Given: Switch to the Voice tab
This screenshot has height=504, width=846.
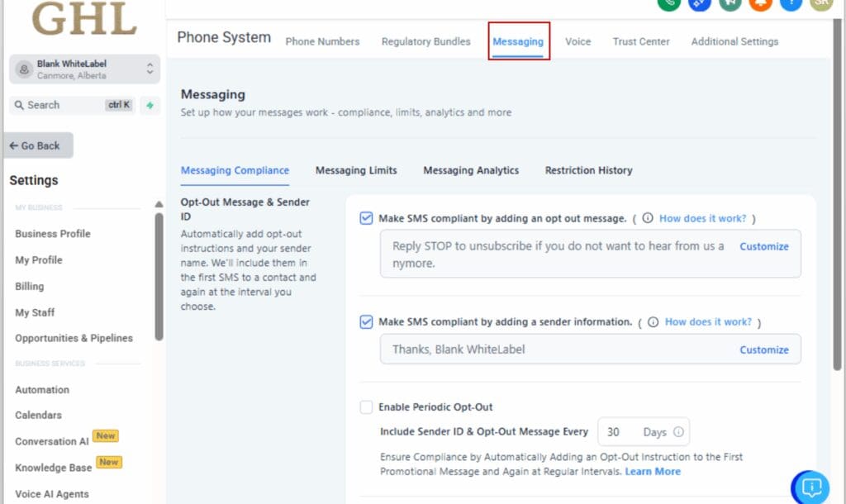Looking at the screenshot, I should [577, 40].
